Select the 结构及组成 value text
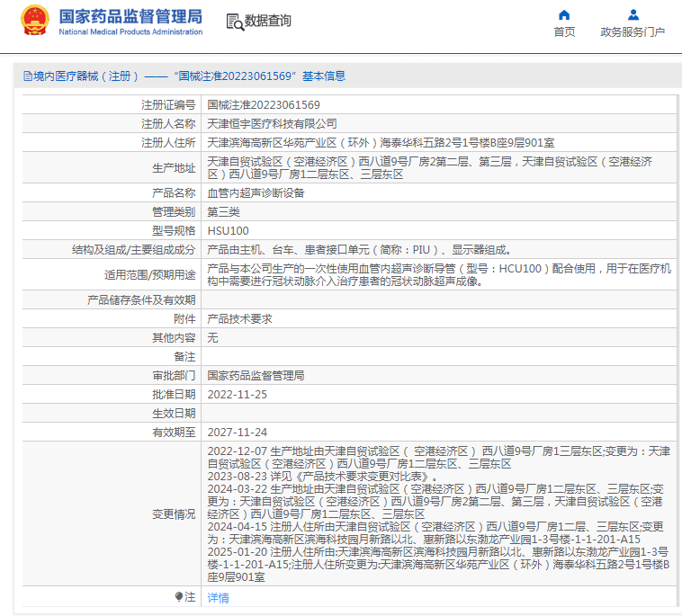This screenshot has width=682, height=616. click(x=359, y=250)
